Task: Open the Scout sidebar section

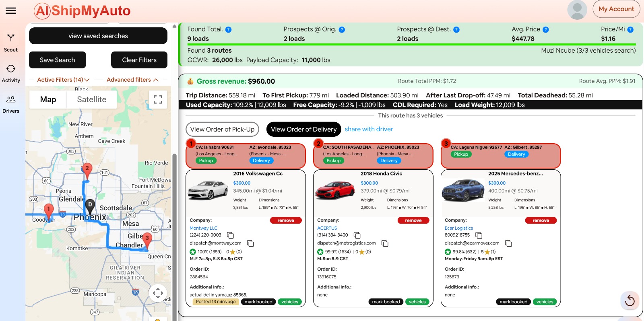Action: 11,43
